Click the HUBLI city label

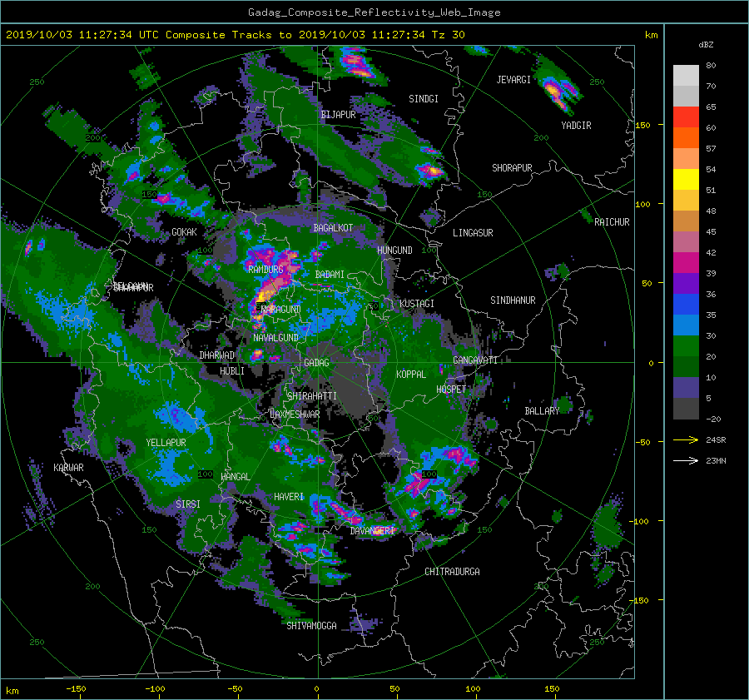point(232,371)
